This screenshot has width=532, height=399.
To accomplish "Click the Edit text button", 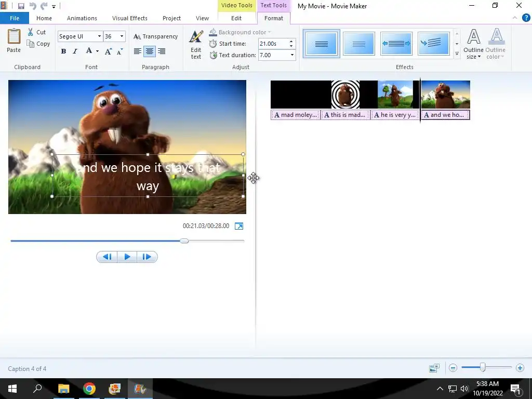I will (x=196, y=45).
